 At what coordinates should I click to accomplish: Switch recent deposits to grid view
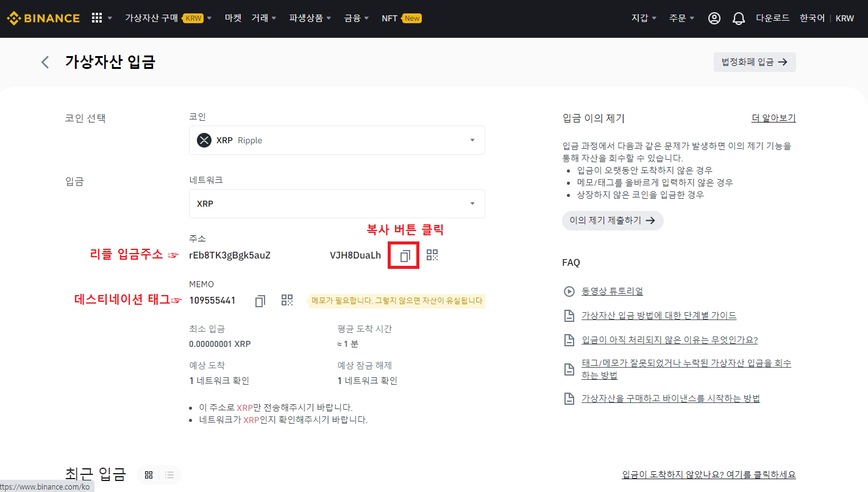149,475
